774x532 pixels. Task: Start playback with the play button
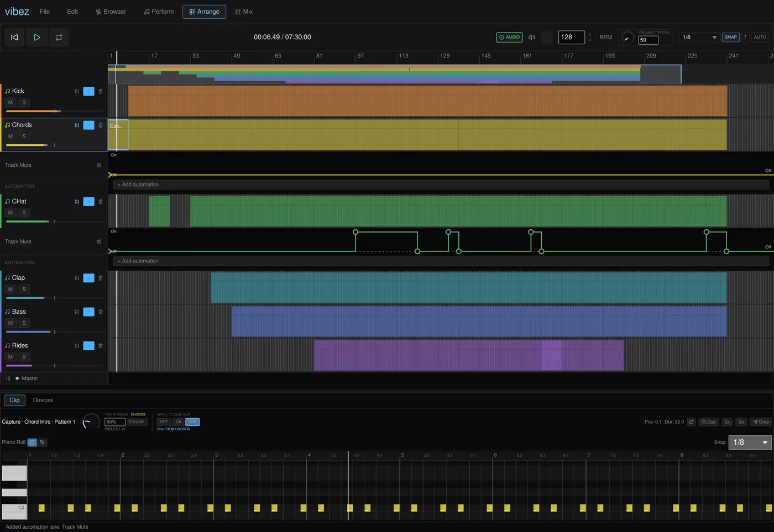[x=36, y=38]
